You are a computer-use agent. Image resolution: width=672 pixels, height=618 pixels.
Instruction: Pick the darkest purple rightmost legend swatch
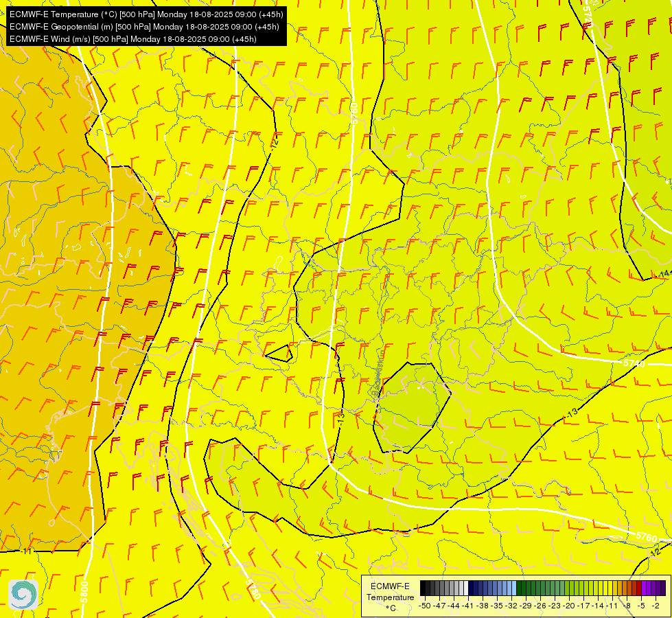[663, 588]
